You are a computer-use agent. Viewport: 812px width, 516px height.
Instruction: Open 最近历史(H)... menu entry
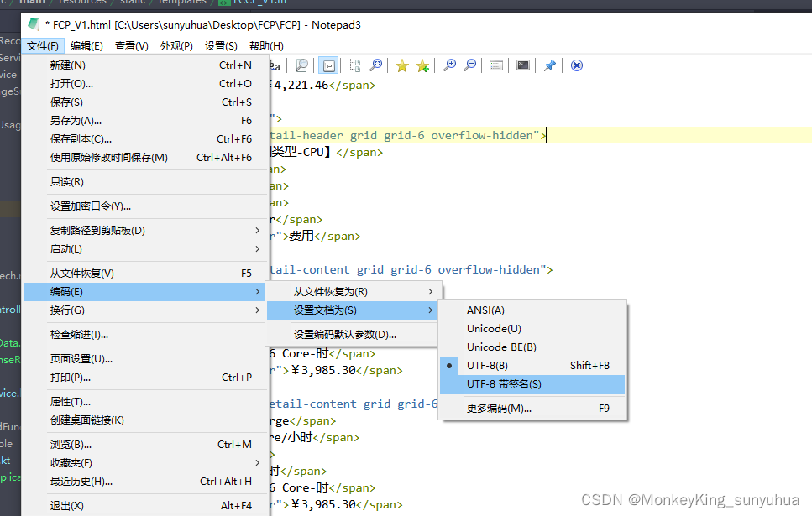tap(144, 482)
